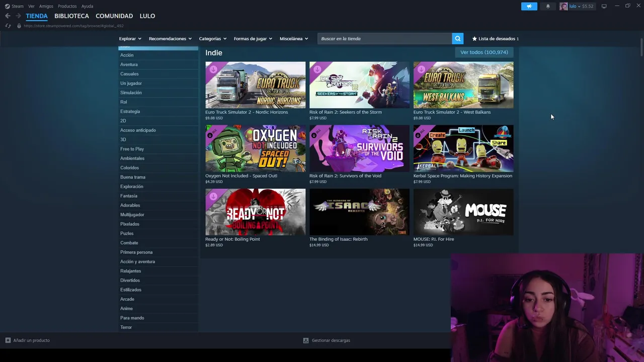Screen dimensions: 644x362
Task: Go back with the left arrow
Action: (x=8, y=16)
